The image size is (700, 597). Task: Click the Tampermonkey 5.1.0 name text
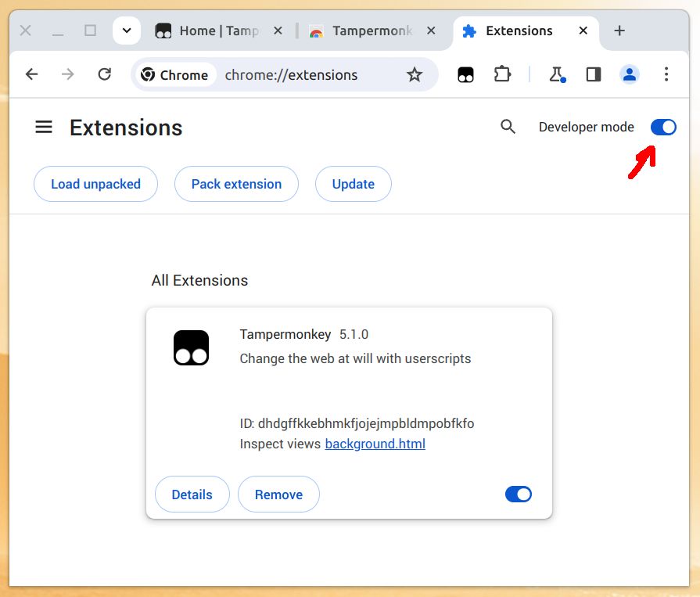(304, 334)
